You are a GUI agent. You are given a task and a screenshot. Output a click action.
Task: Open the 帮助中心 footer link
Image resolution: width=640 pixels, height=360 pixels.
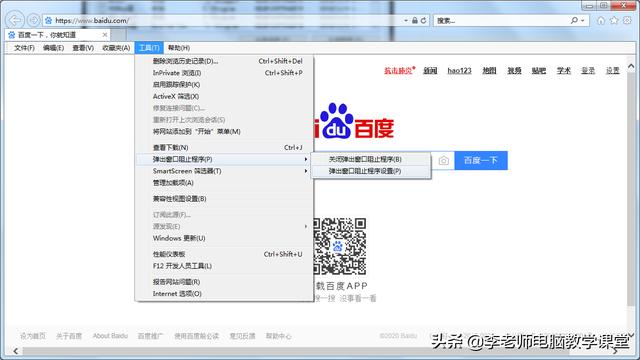(278, 336)
